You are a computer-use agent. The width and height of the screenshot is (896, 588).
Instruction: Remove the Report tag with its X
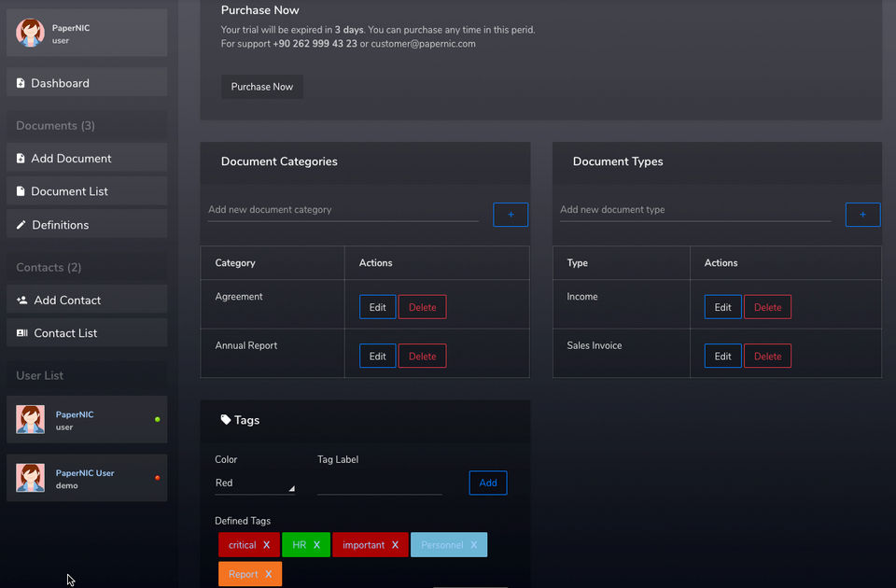pyautogui.click(x=269, y=574)
